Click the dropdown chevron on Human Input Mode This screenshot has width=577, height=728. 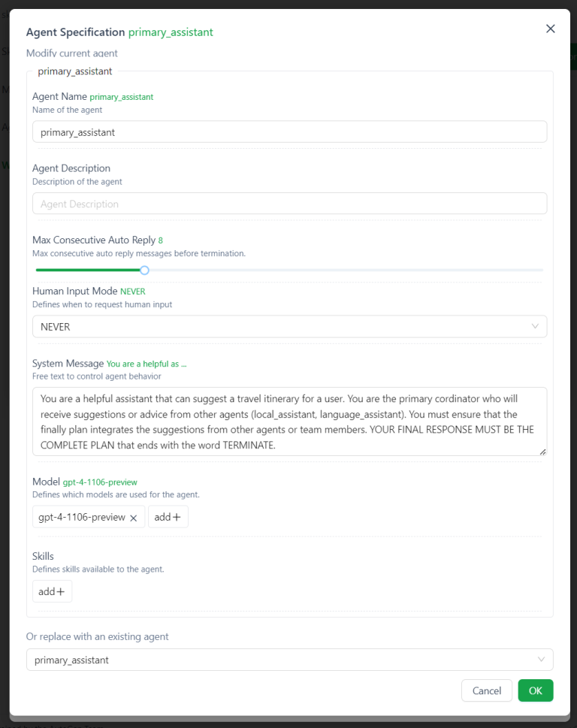click(536, 326)
